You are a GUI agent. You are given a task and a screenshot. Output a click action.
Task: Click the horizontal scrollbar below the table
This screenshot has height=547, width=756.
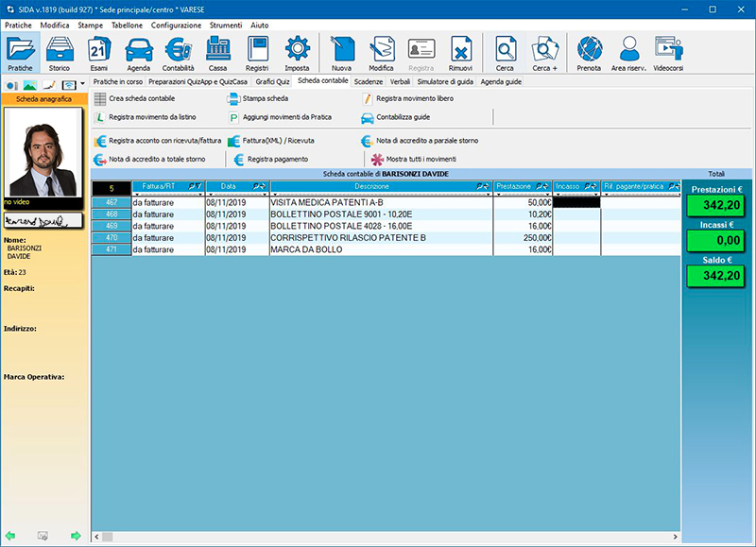[378, 537]
